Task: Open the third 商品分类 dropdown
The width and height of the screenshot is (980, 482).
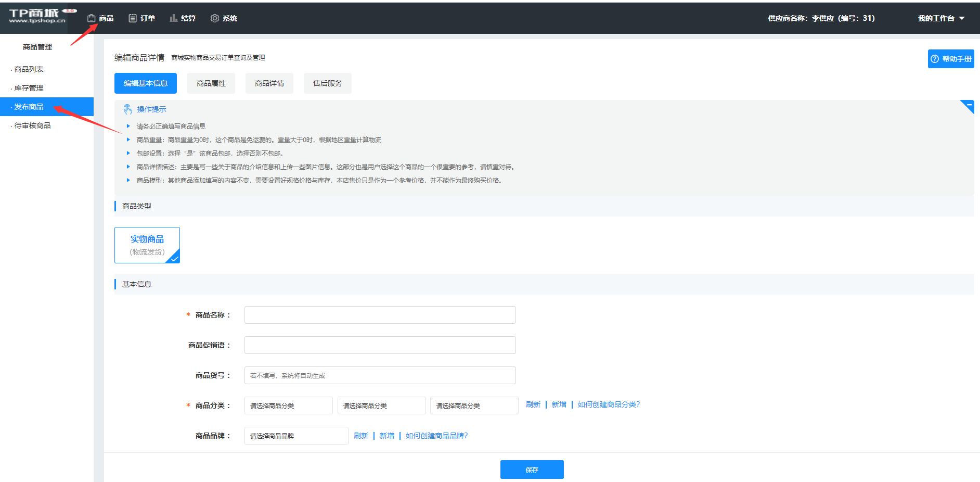Action: point(474,405)
